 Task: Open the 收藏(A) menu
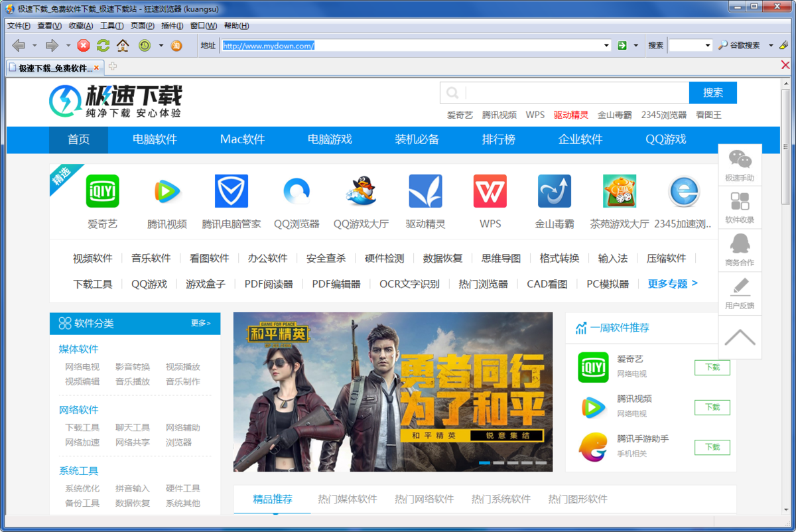[81, 26]
